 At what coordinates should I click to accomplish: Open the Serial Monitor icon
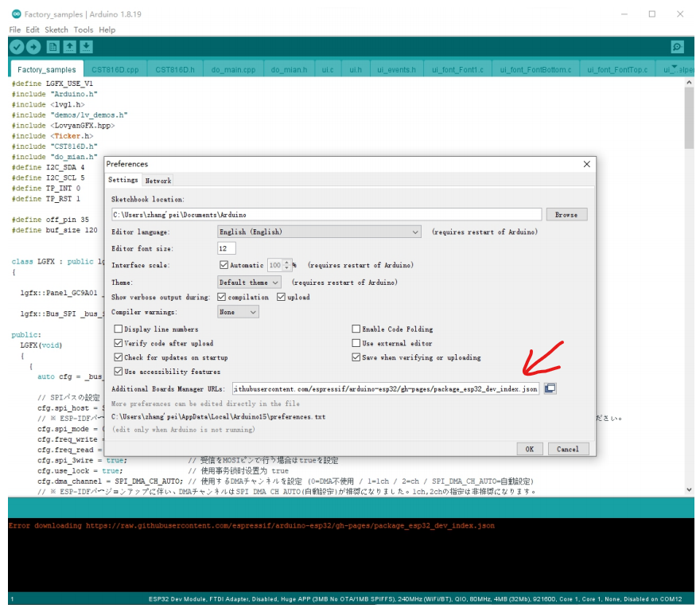(677, 47)
